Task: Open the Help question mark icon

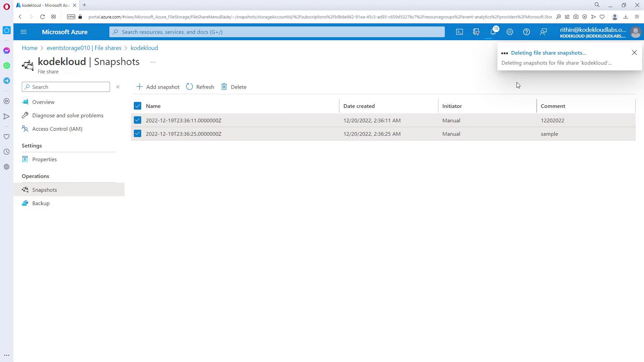Action: point(526,32)
